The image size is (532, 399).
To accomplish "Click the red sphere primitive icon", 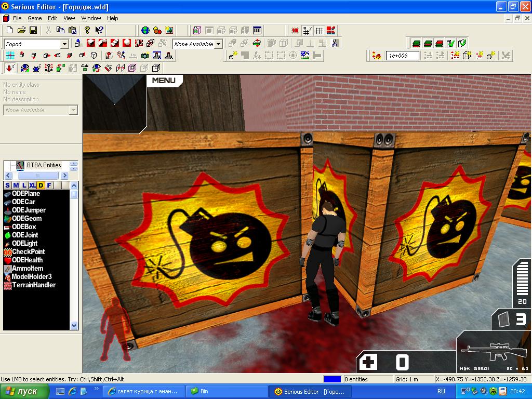I will (x=127, y=43).
